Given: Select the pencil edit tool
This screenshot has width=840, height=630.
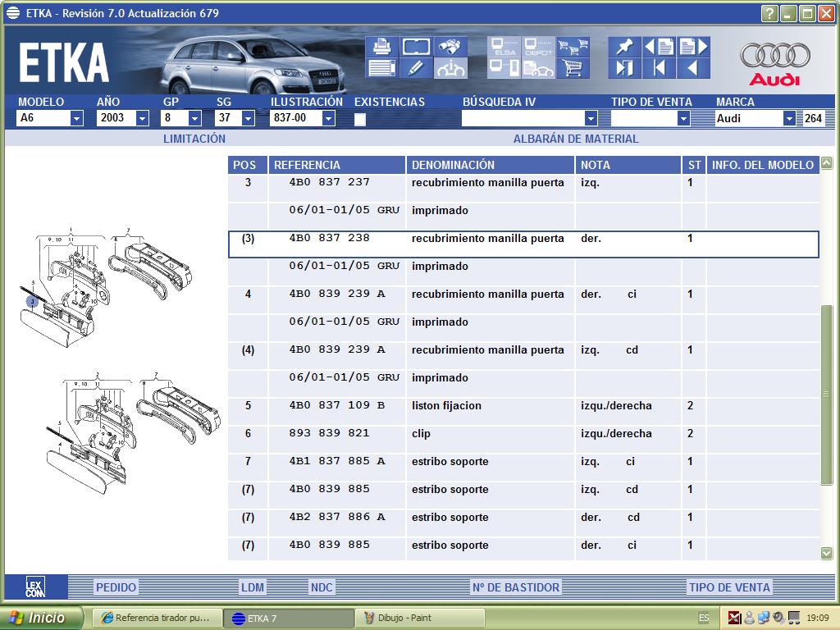Looking at the screenshot, I should point(416,69).
